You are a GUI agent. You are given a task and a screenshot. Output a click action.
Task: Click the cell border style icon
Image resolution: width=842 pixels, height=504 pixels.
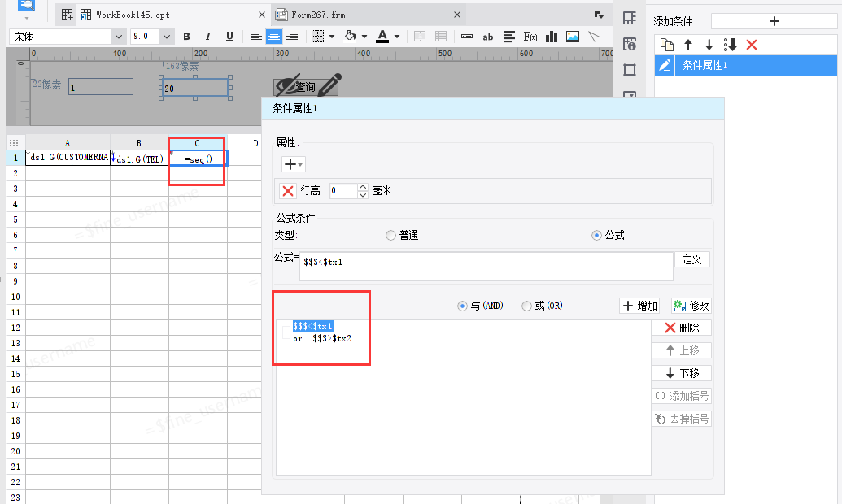[x=318, y=37]
